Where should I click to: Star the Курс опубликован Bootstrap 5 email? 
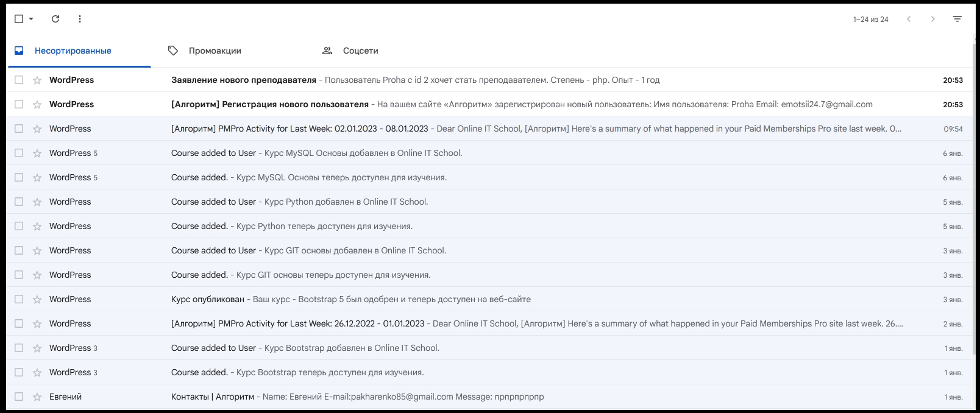click(x=37, y=299)
